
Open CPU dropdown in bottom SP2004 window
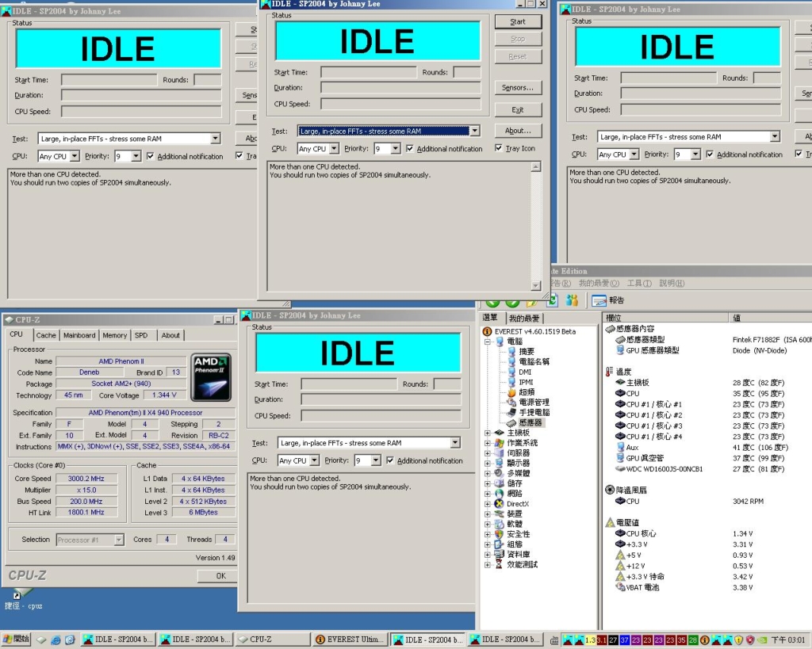pyautogui.click(x=314, y=460)
